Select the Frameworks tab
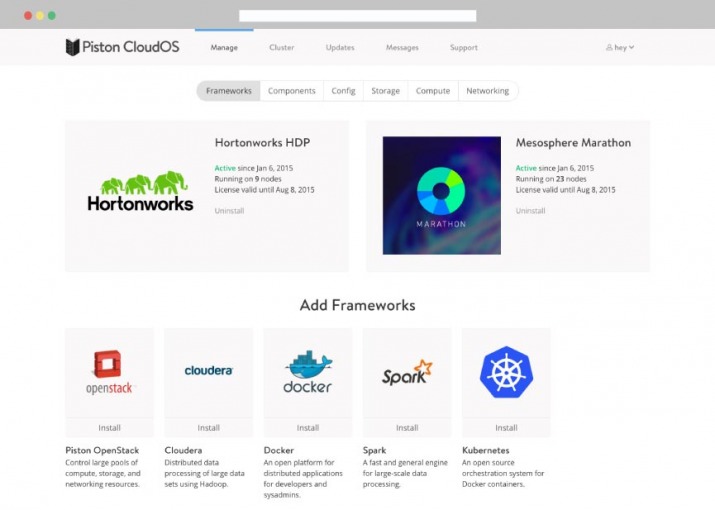This screenshot has height=510, width=715. 228,91
